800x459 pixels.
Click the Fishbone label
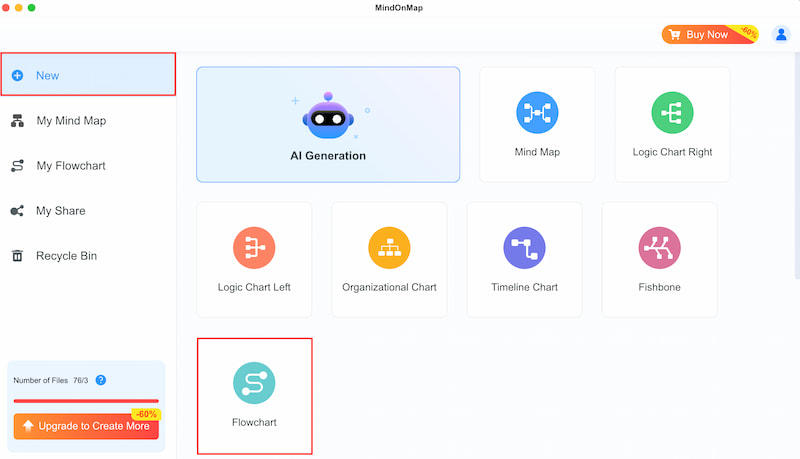pyautogui.click(x=660, y=287)
